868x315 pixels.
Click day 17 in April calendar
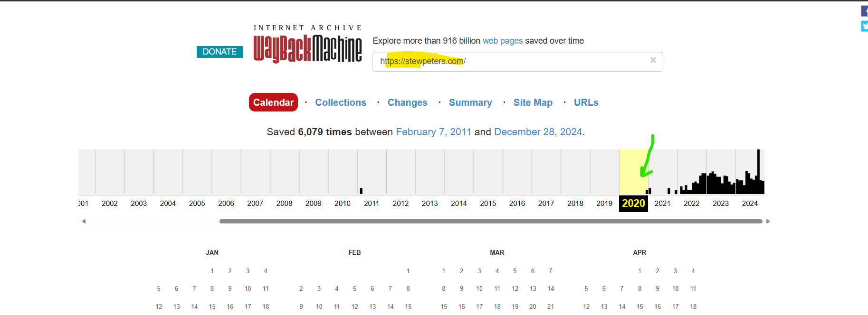pos(675,306)
